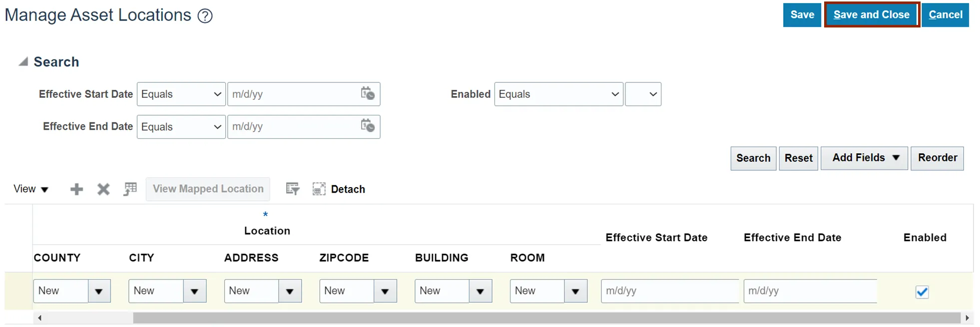Open the Enabled value dropdown
The width and height of the screenshot is (980, 327).
coord(643,94)
